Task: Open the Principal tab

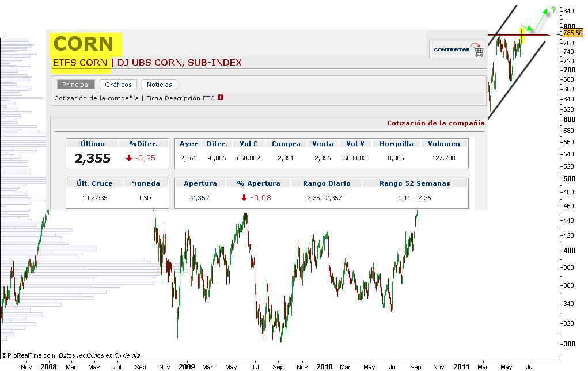Action: pyautogui.click(x=76, y=85)
